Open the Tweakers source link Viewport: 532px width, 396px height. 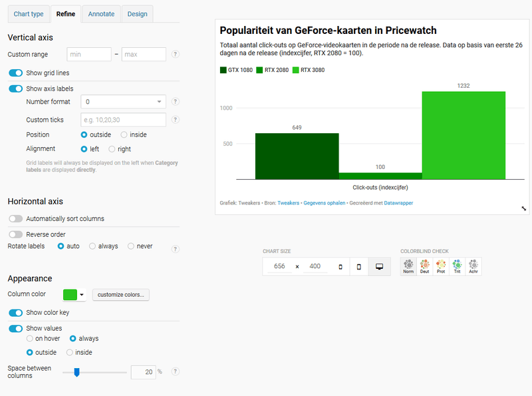(x=289, y=203)
